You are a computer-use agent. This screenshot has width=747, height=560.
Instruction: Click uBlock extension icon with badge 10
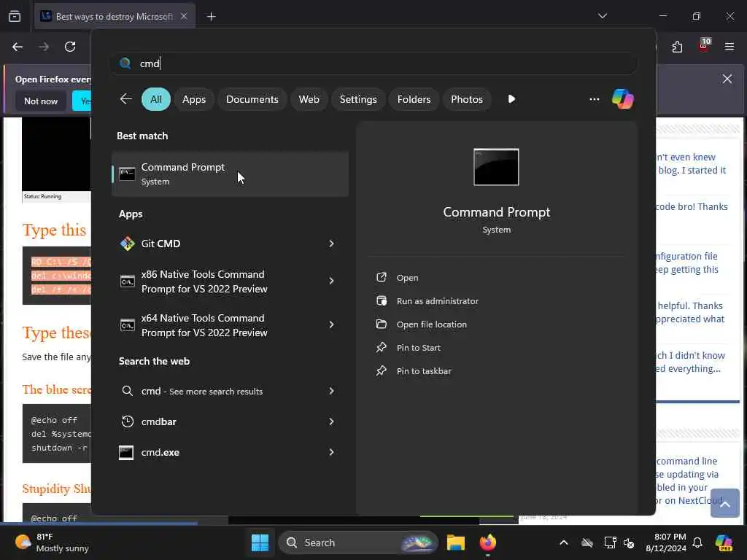tap(704, 45)
